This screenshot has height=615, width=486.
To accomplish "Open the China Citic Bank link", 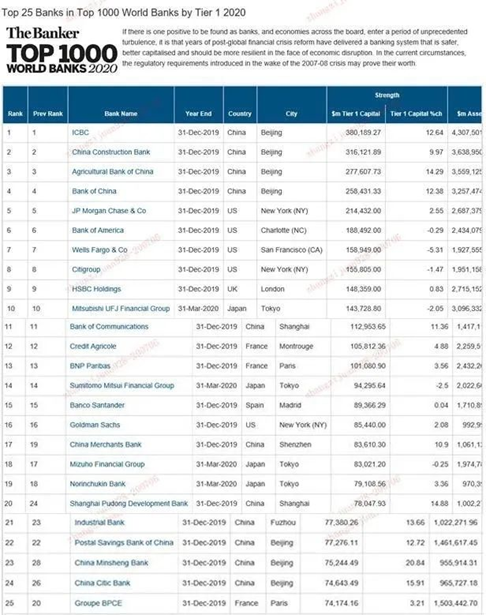I will click(x=102, y=583).
